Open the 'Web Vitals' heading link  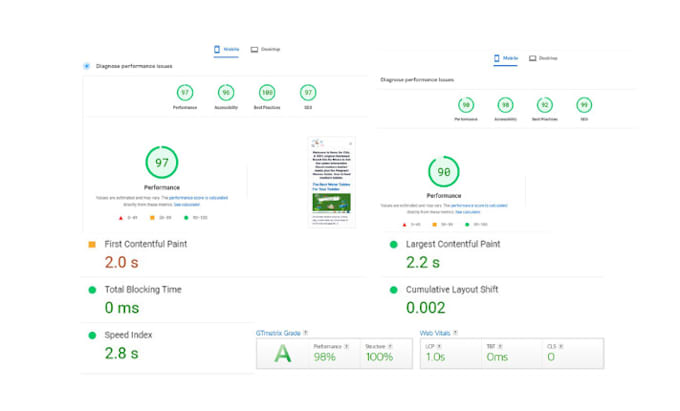click(435, 333)
